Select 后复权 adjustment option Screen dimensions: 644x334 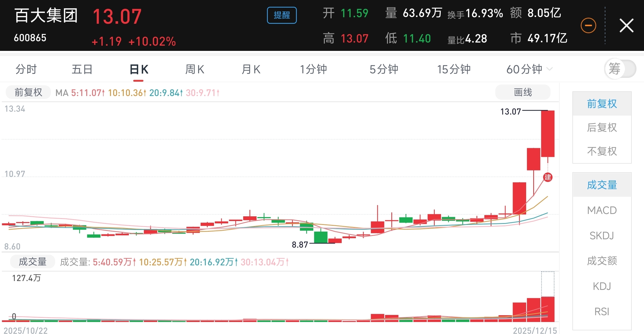click(x=602, y=128)
